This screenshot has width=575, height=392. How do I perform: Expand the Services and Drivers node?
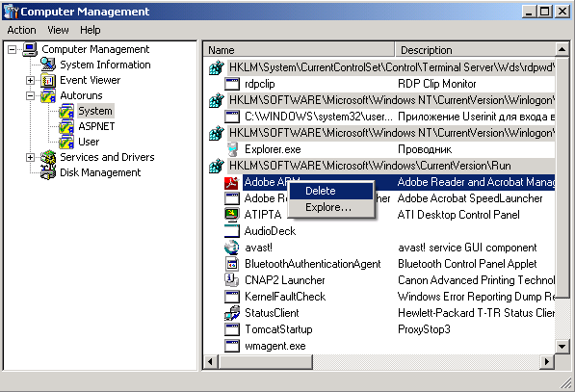31,157
